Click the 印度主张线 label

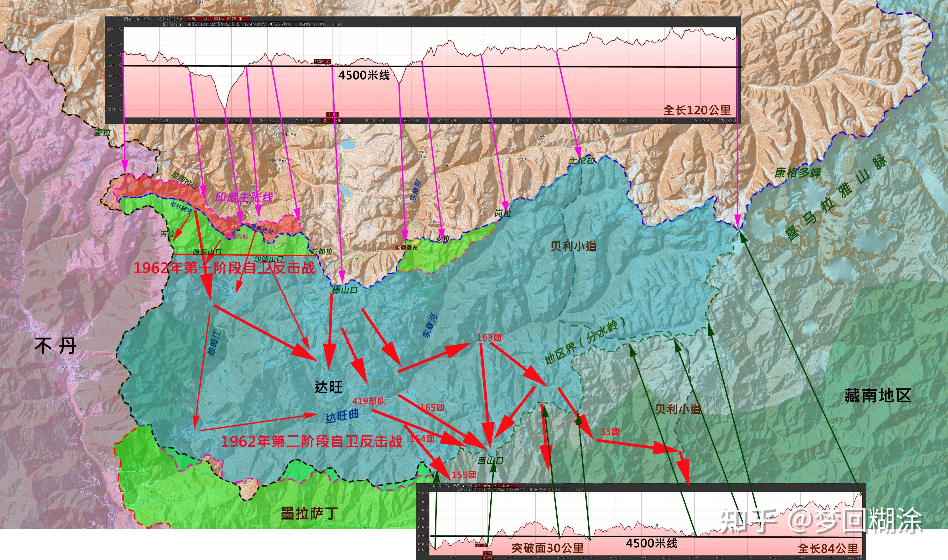(244, 197)
